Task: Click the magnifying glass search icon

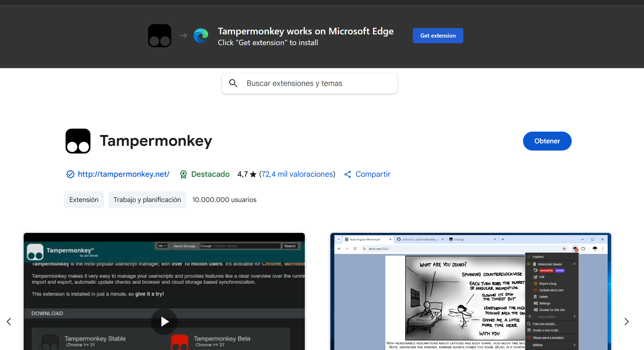Action: (233, 83)
